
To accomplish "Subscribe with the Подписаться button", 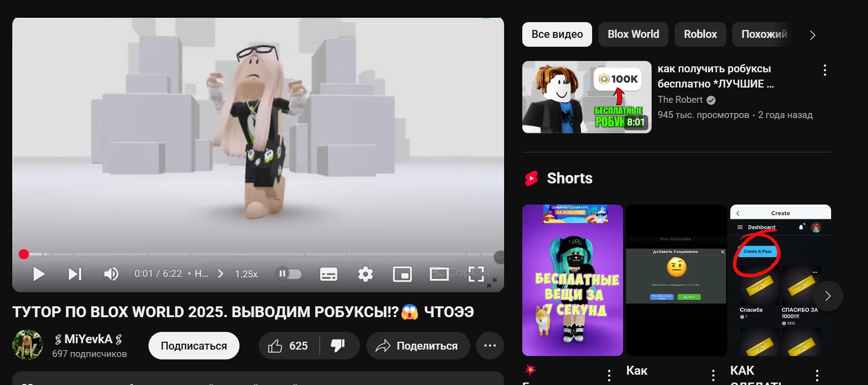I will coord(194,346).
